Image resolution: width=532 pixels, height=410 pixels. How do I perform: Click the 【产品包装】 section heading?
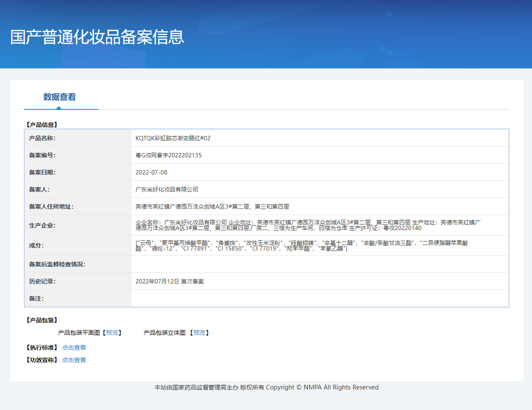[41, 320]
